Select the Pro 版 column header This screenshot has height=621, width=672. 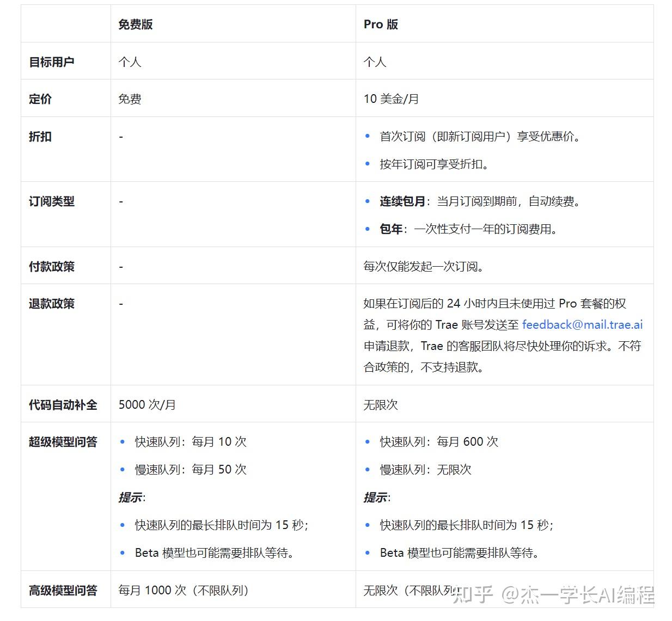[381, 24]
